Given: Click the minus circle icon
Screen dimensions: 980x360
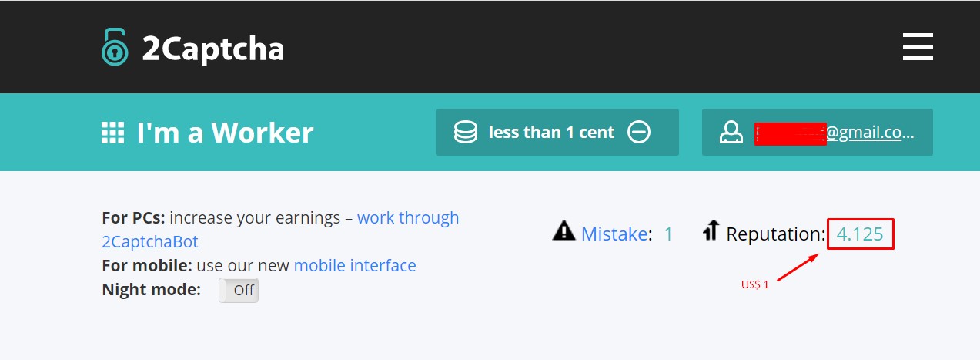Looking at the screenshot, I should pos(639,133).
